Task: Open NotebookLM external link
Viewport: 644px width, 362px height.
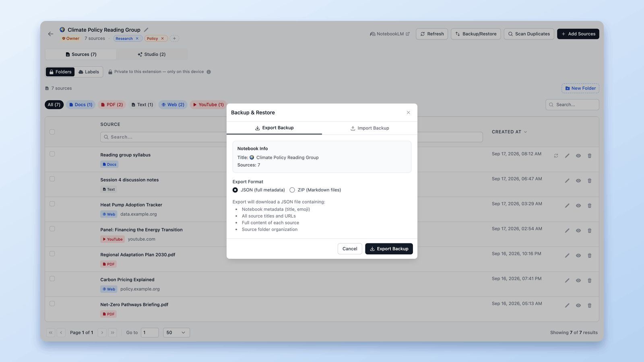Action: coord(390,34)
